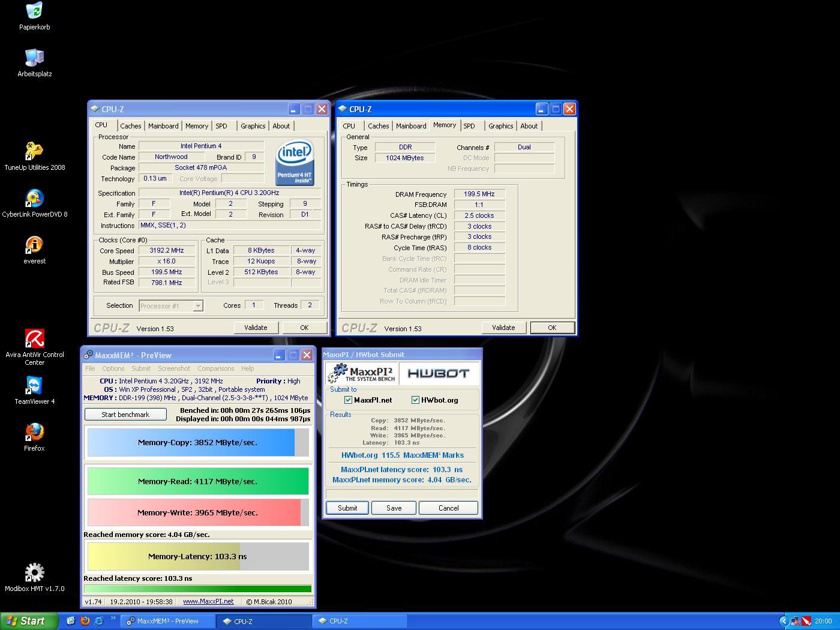The image size is (840, 630).
Task: Open the Papierkorb recycle bin icon
Action: tap(34, 11)
